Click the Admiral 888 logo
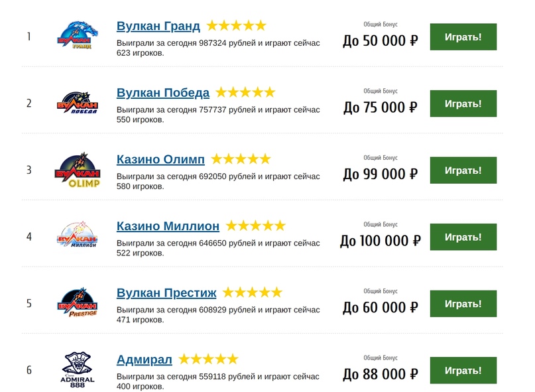Image resolution: width=535 pixels, height=392 pixels. coord(78,370)
